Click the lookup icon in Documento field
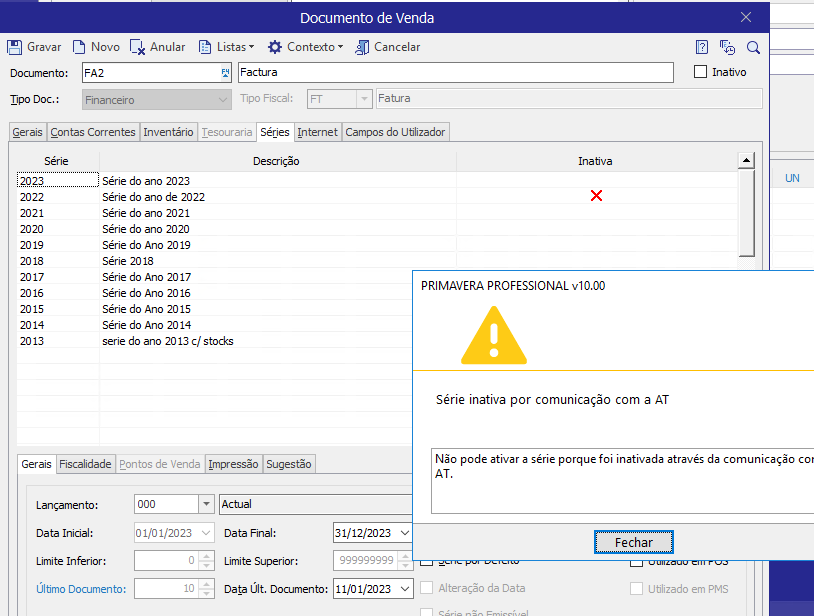The image size is (814, 616). pyautogui.click(x=225, y=73)
